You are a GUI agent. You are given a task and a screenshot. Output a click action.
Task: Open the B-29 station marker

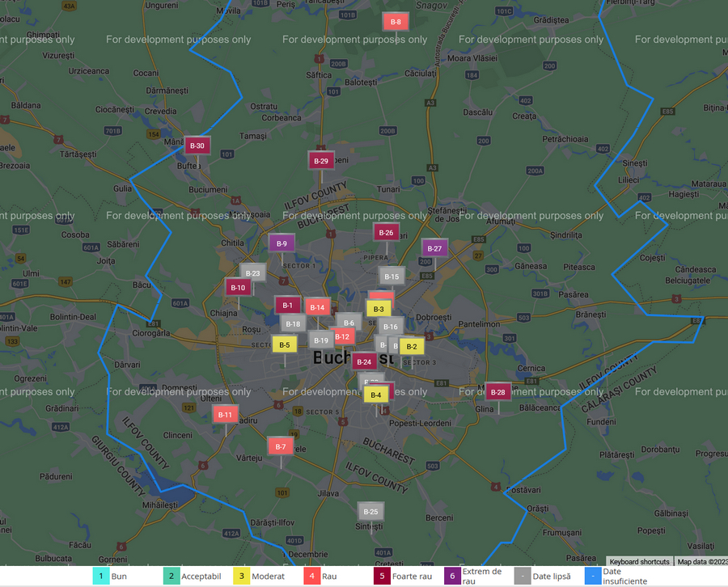pyautogui.click(x=321, y=161)
